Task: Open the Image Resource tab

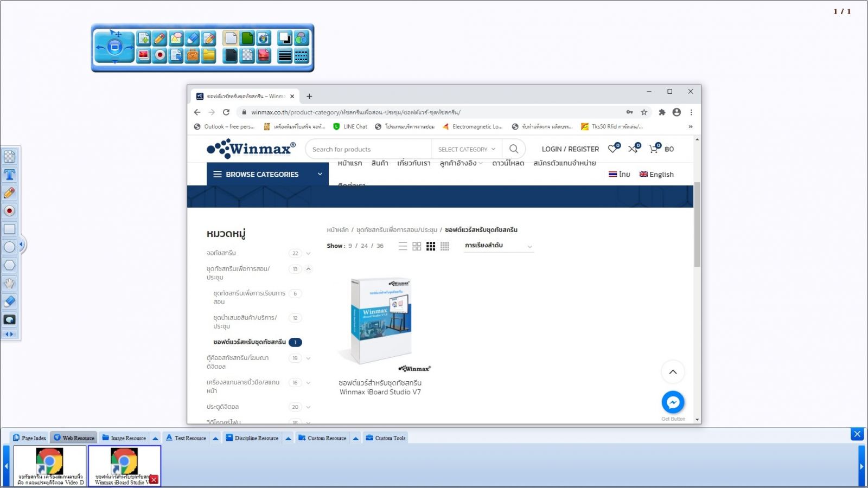Action: coord(124,438)
